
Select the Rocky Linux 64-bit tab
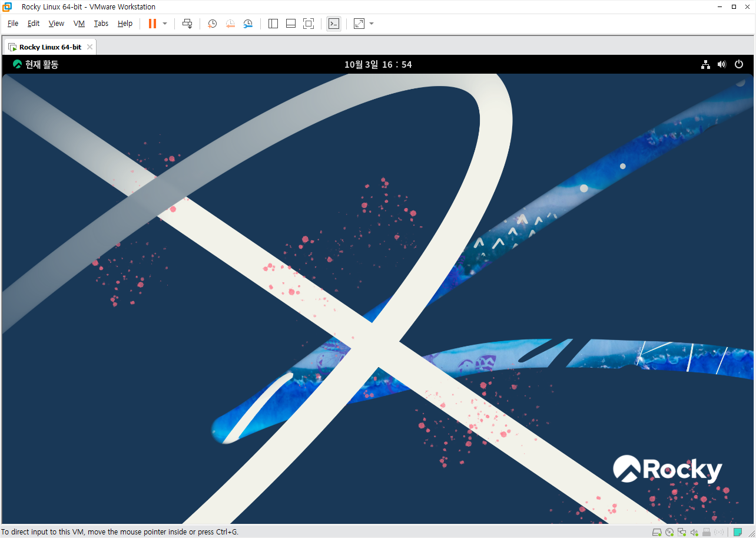click(50, 47)
